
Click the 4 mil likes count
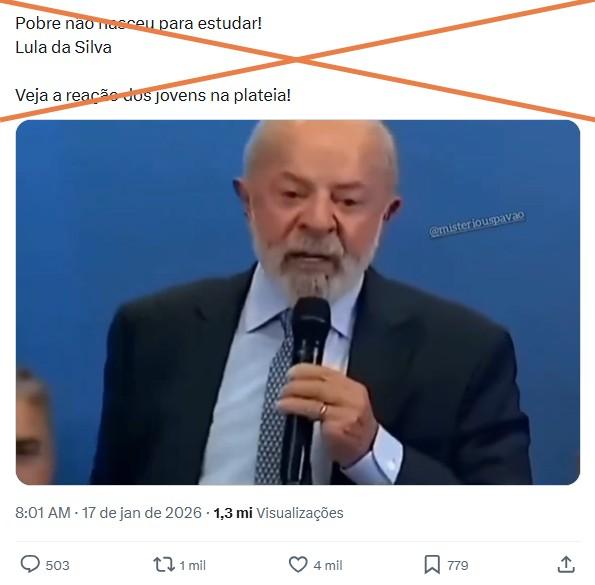pos(328,565)
